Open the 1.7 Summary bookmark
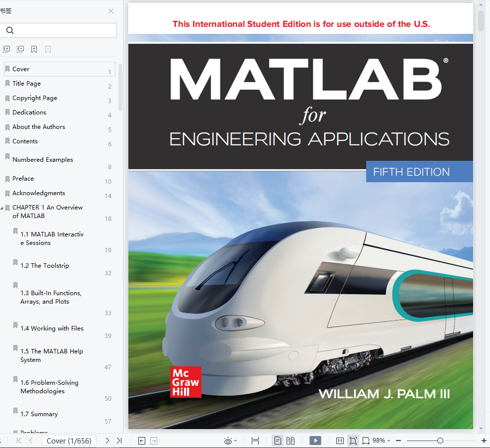 [x=39, y=414]
